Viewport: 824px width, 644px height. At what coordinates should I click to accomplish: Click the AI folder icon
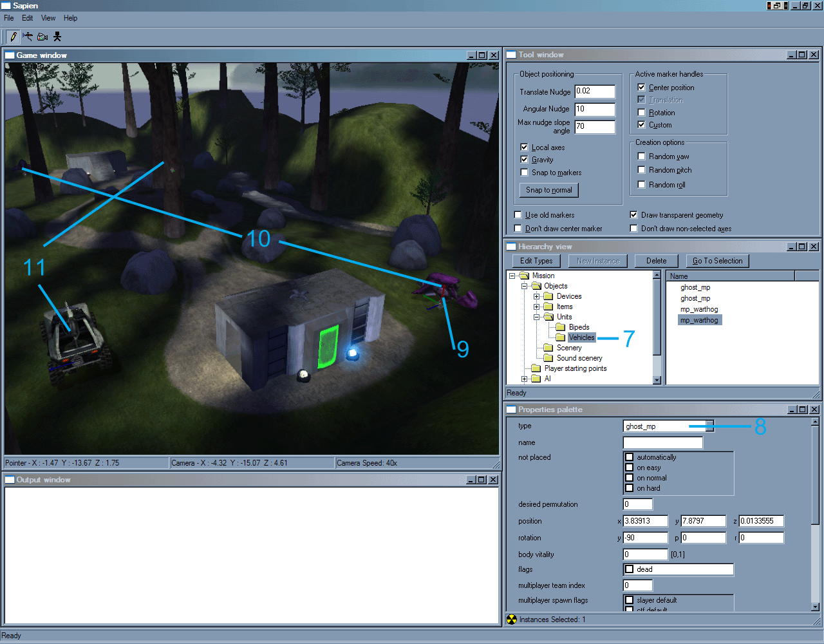(x=536, y=379)
